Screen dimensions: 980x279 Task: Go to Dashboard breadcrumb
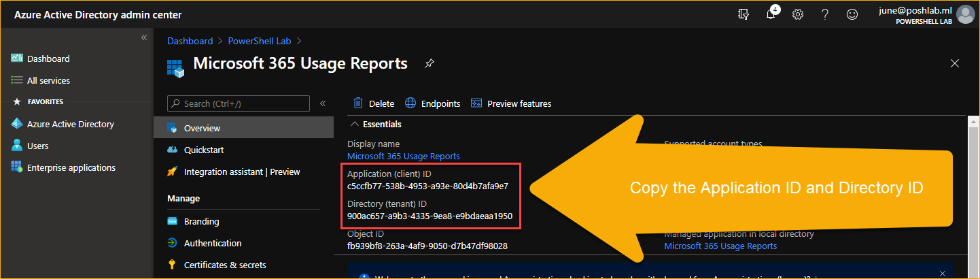pos(190,41)
